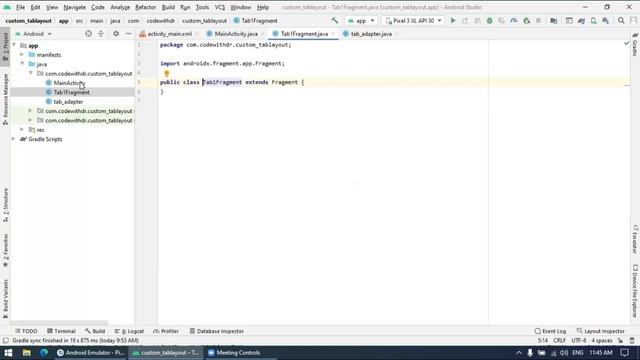Open File Explorer from taskbar
The width and height of the screenshot is (640, 360).
(x=27, y=353)
